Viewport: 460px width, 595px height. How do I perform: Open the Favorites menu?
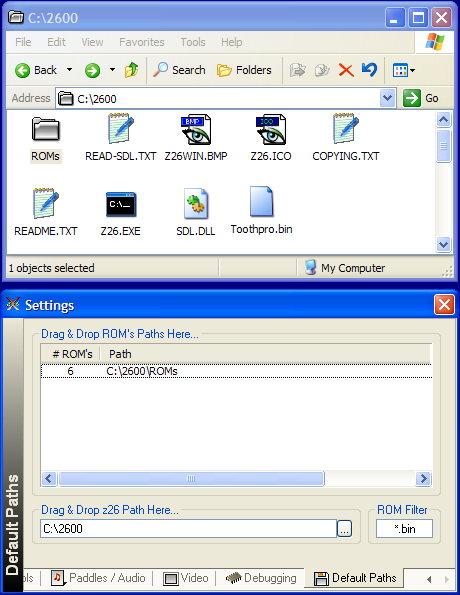point(142,42)
